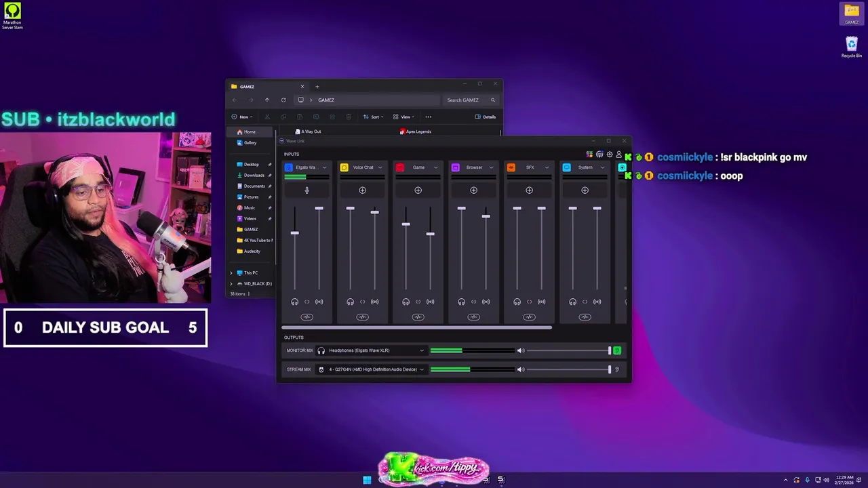This screenshot has width=868, height=488.
Task: Expand the System channel dropdown
Action: pos(602,167)
